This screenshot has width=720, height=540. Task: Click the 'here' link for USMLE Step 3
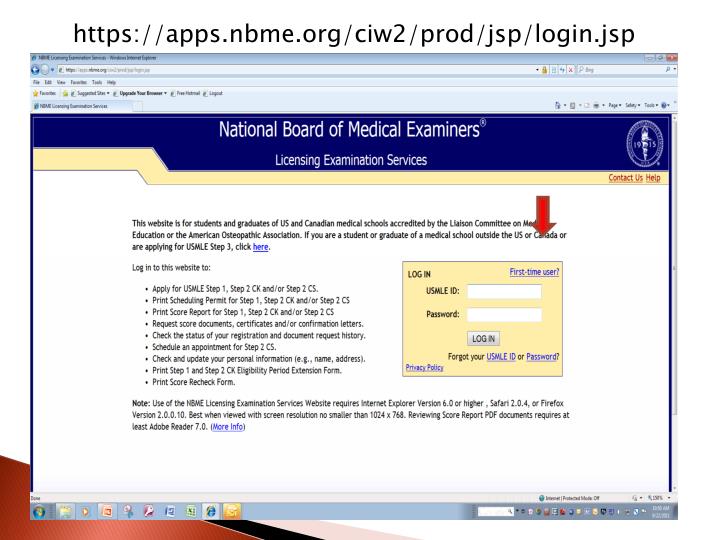pos(260,247)
